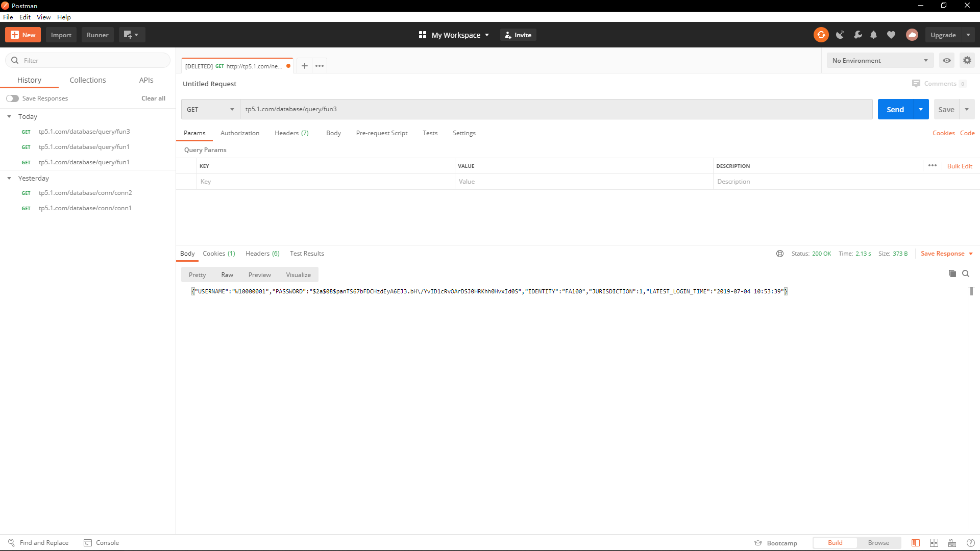The width and height of the screenshot is (980, 551).
Task: Click the environment quick look eye icon
Action: (947, 60)
